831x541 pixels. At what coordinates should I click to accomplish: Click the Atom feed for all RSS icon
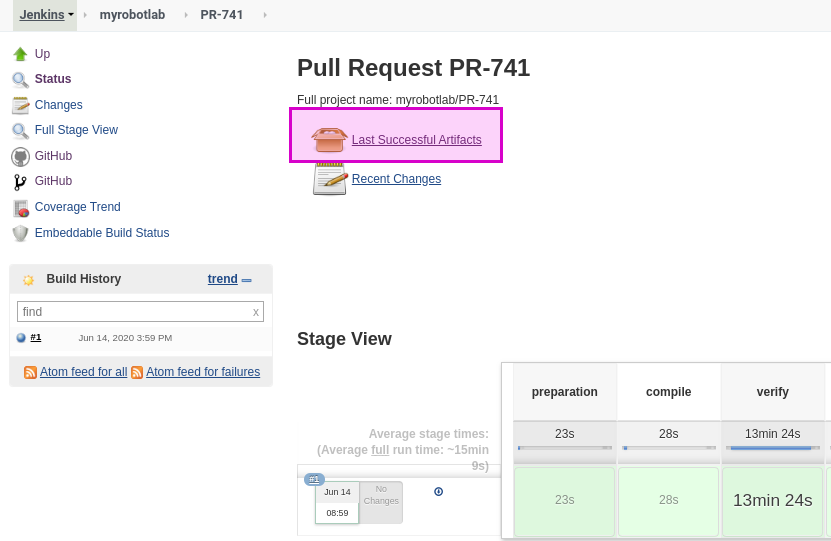click(30, 373)
